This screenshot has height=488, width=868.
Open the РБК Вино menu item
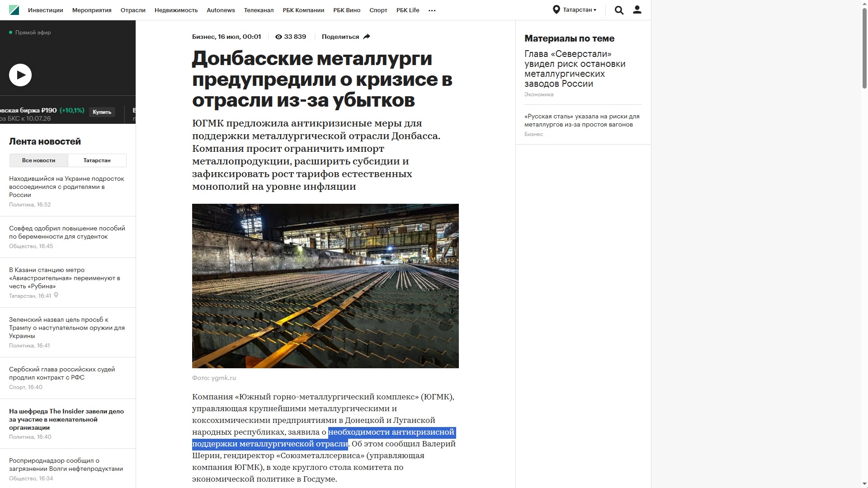pyautogui.click(x=347, y=10)
